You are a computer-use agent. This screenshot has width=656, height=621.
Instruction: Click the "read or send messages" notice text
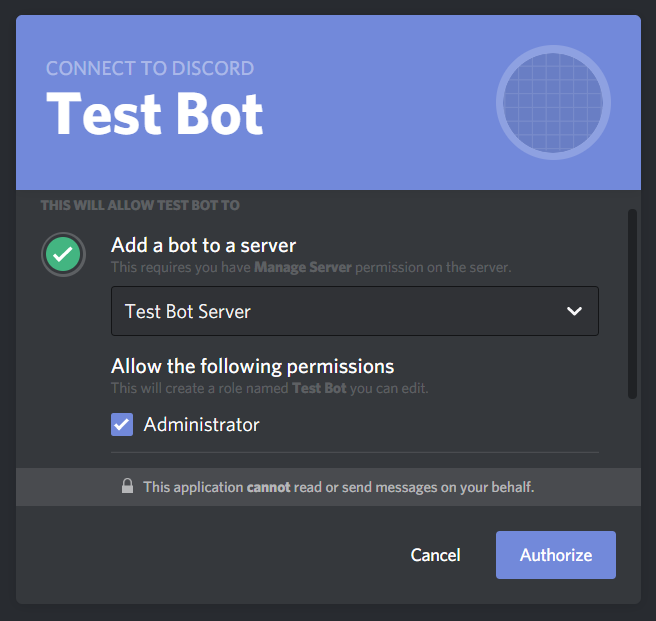413,488
